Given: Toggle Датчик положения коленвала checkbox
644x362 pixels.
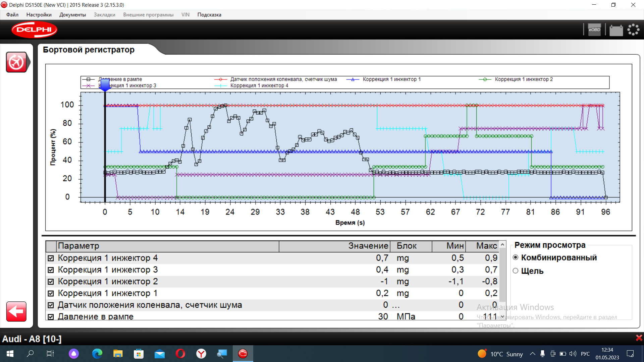Looking at the screenshot, I should point(51,305).
